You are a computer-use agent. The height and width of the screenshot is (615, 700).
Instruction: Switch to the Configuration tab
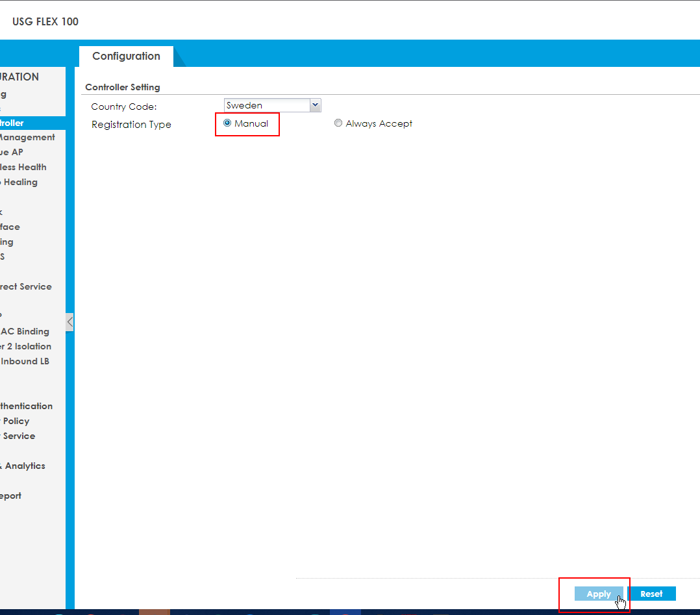pos(126,56)
